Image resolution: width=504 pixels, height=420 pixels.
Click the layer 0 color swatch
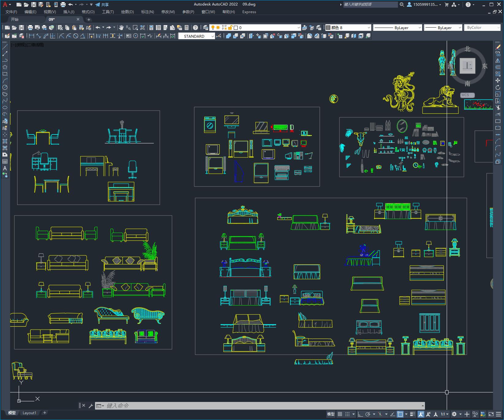coord(236,28)
